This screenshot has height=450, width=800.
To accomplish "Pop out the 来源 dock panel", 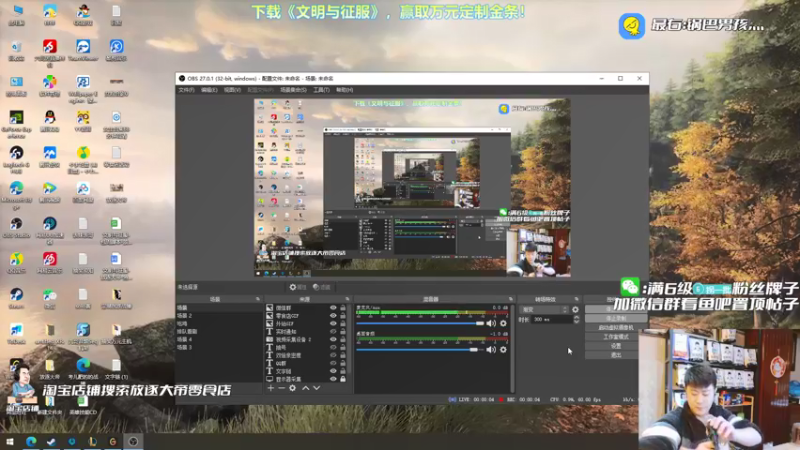I will tap(347, 299).
